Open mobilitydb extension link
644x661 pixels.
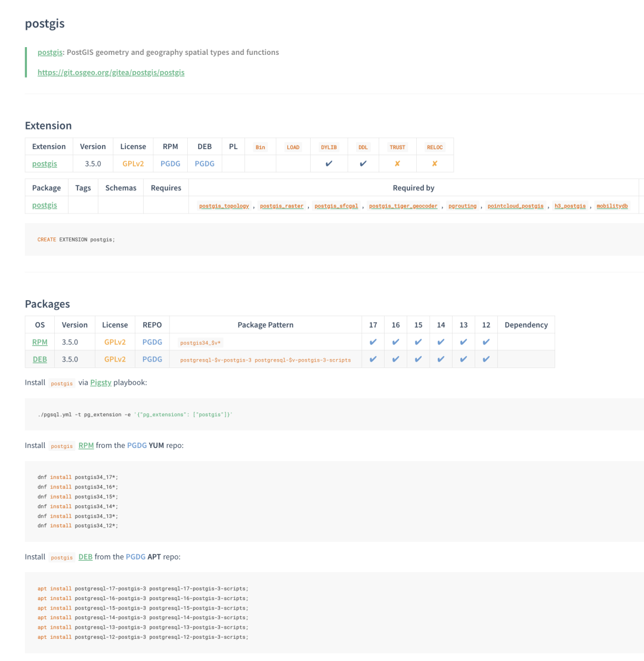click(x=612, y=206)
